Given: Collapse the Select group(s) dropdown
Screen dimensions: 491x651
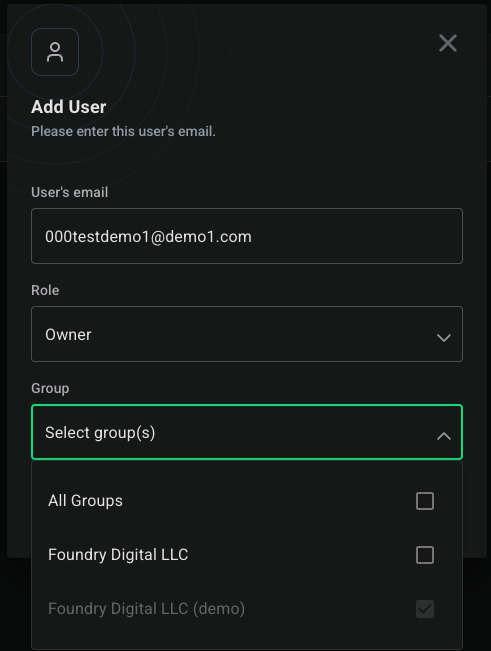Looking at the screenshot, I should pyautogui.click(x=247, y=432).
